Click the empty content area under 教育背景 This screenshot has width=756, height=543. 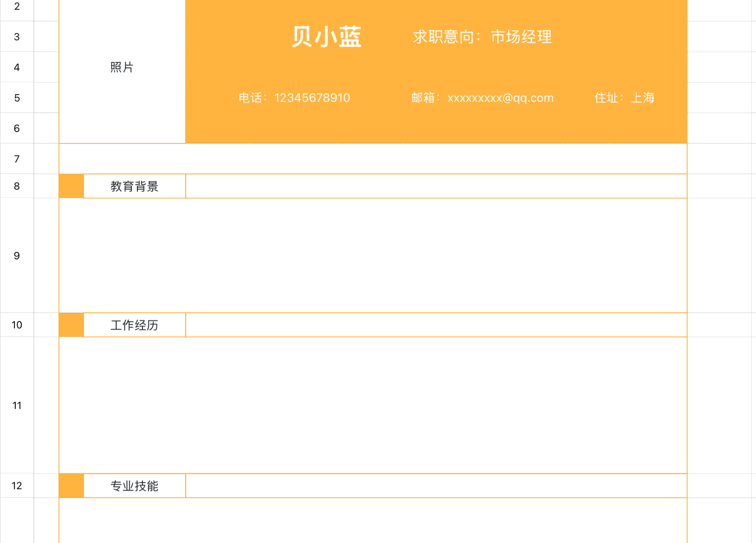pyautogui.click(x=373, y=256)
